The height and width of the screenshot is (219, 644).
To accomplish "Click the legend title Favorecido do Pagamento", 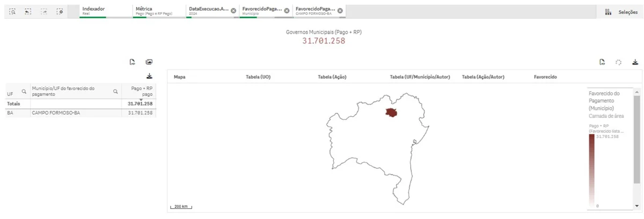I will [x=605, y=100].
